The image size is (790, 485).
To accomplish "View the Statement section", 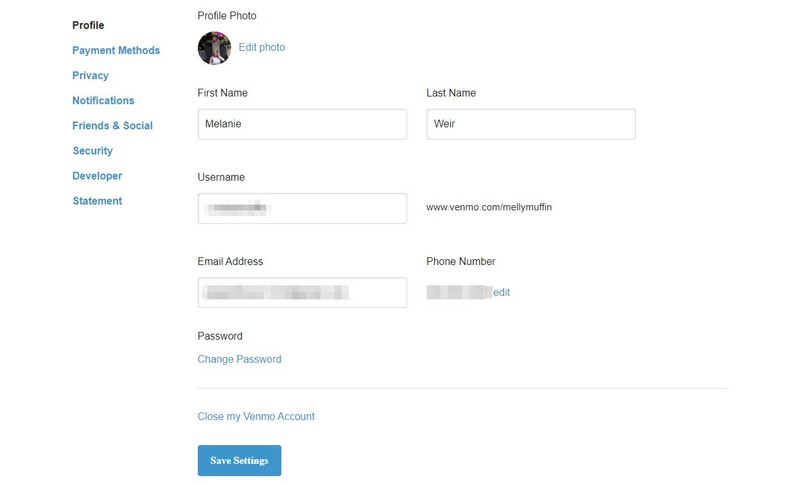I will coord(97,201).
